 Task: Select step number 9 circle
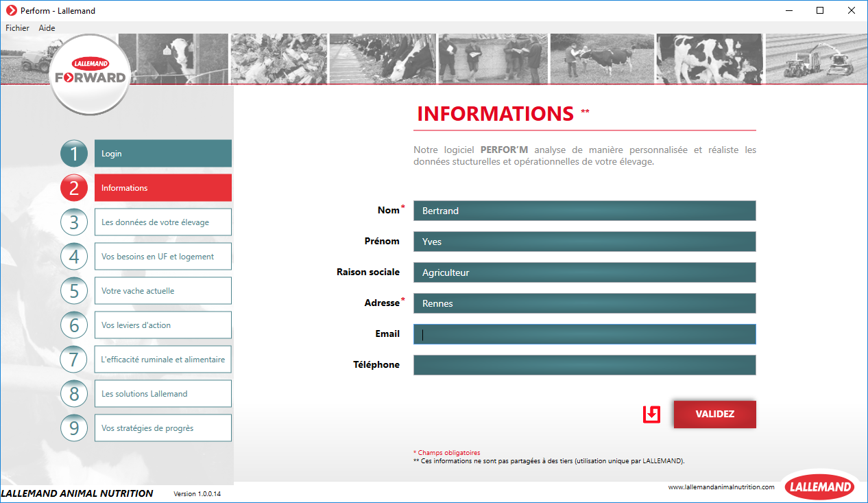(x=74, y=428)
